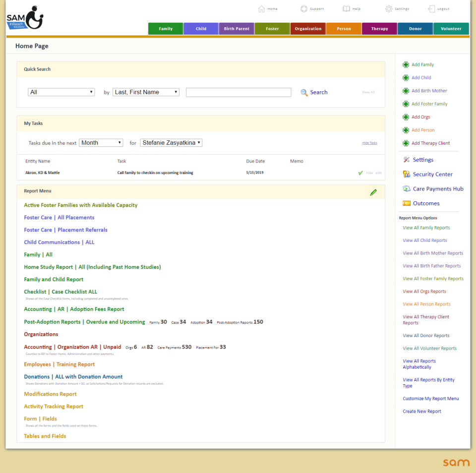Expand the Quick Search category dropdown
Viewport: 476px width, 473px height.
[x=61, y=92]
